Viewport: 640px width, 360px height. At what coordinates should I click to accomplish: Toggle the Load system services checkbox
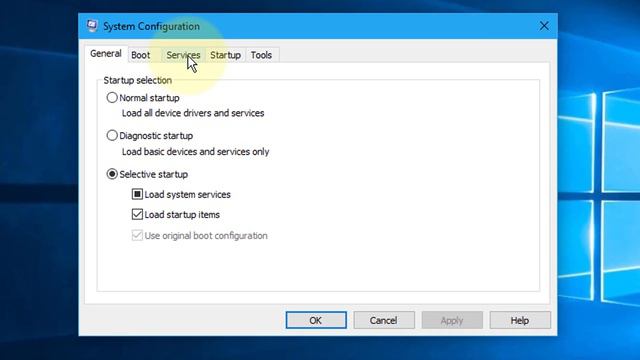click(x=137, y=194)
